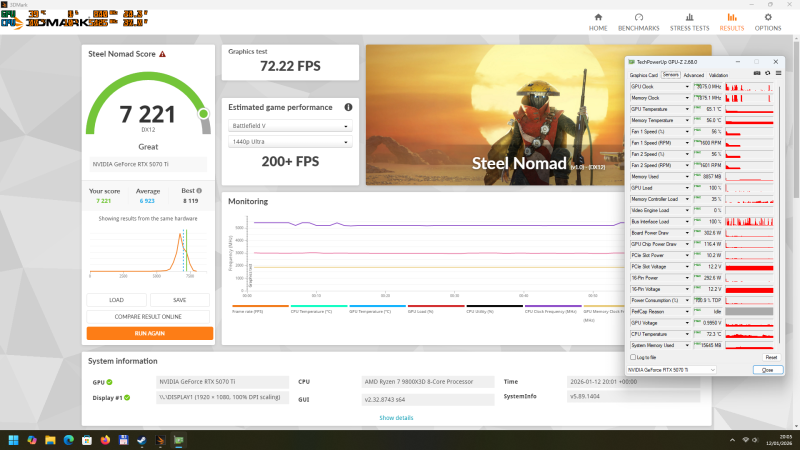Enable the Log to file checkbox in GPU-Z
Image resolution: width=800 pixels, height=450 pixels.
coord(633,357)
